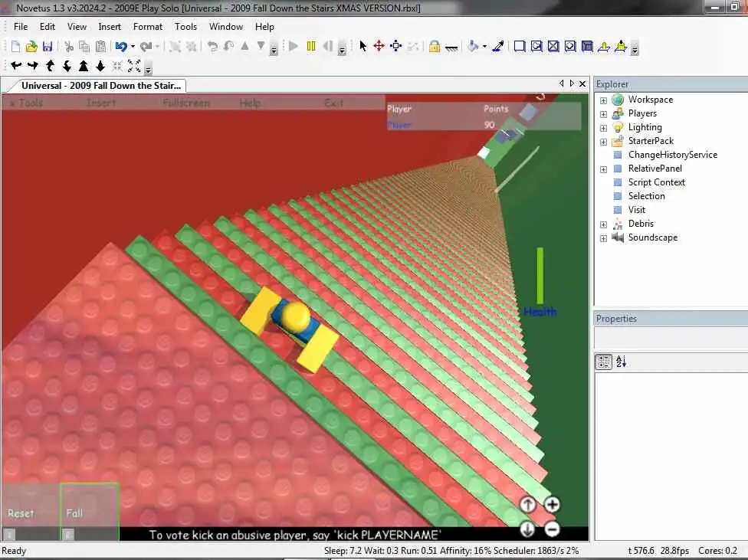Open the Edit menu
This screenshot has height=560, width=748.
pos(48,27)
